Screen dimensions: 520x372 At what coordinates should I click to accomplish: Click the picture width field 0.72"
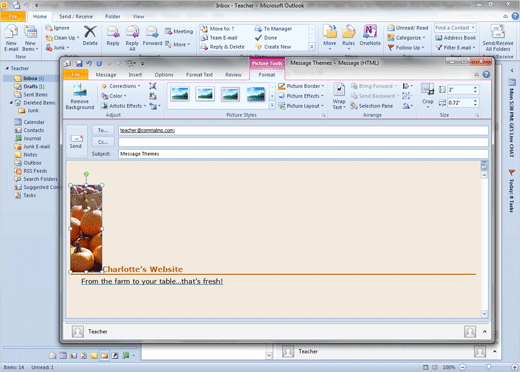coord(460,103)
